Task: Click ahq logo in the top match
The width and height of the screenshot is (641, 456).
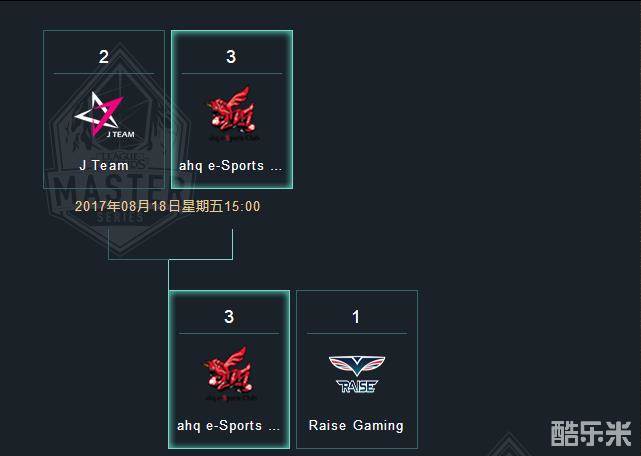Action: pos(232,114)
